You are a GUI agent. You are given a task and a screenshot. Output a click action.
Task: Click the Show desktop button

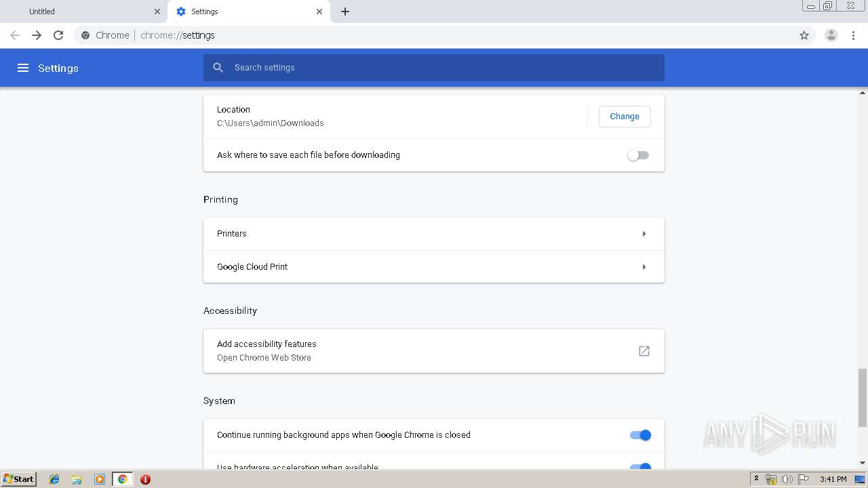pyautogui.click(x=860, y=479)
